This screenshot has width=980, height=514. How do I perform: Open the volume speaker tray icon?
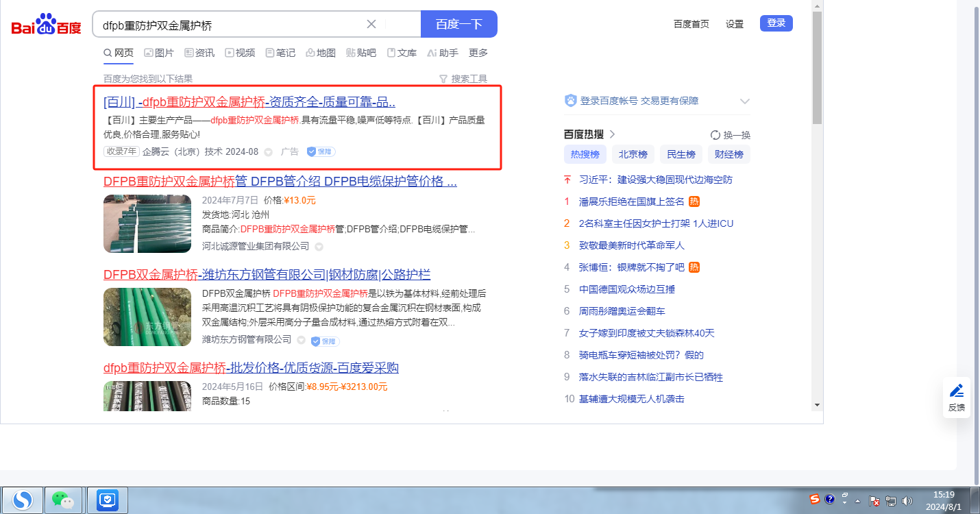coord(907,501)
